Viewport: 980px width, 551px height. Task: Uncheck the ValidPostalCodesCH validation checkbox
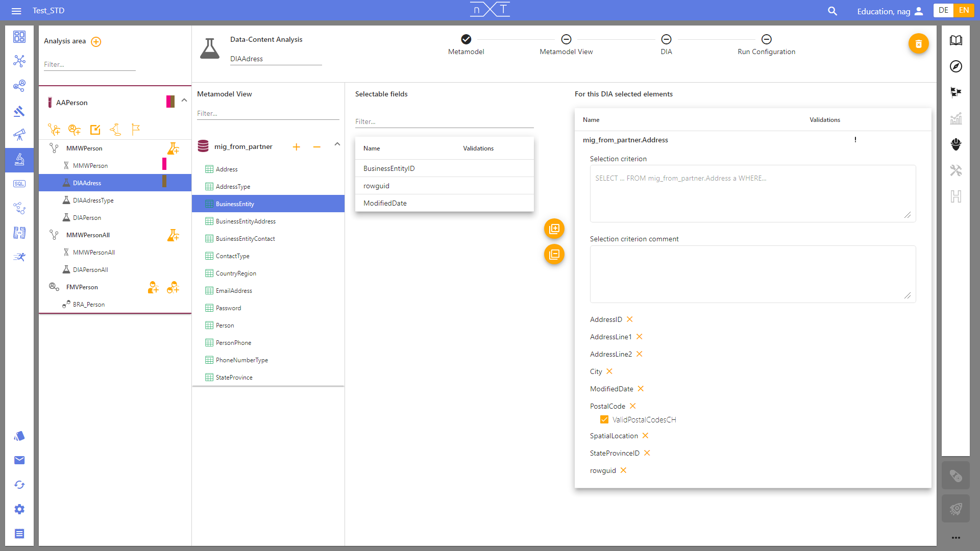(604, 419)
